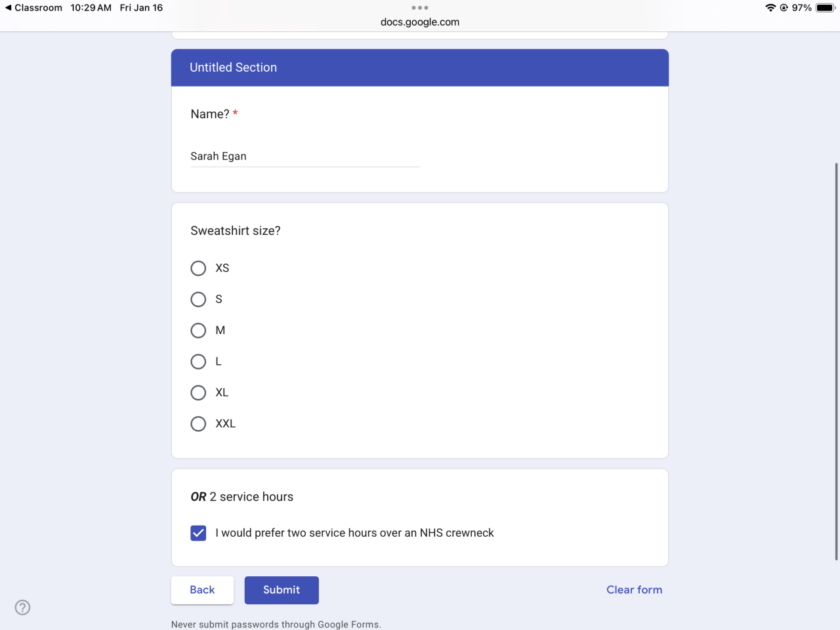Select XS sweatshirt size
This screenshot has height=630, width=840.
coord(198,268)
